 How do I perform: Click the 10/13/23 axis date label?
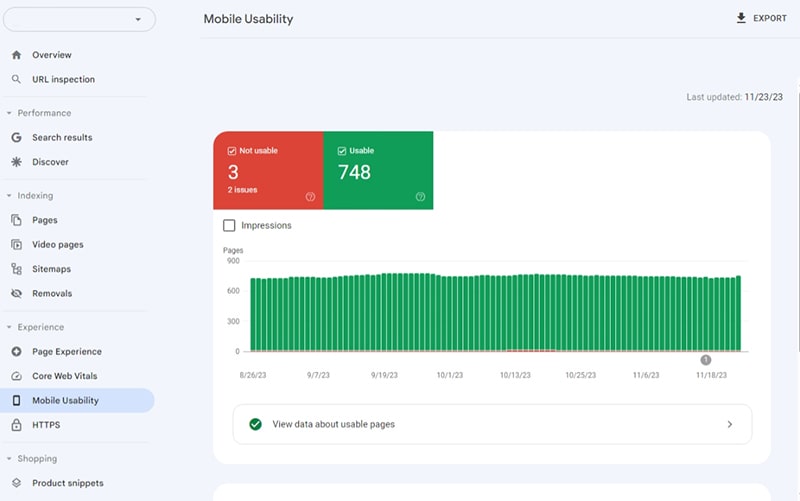coord(515,375)
